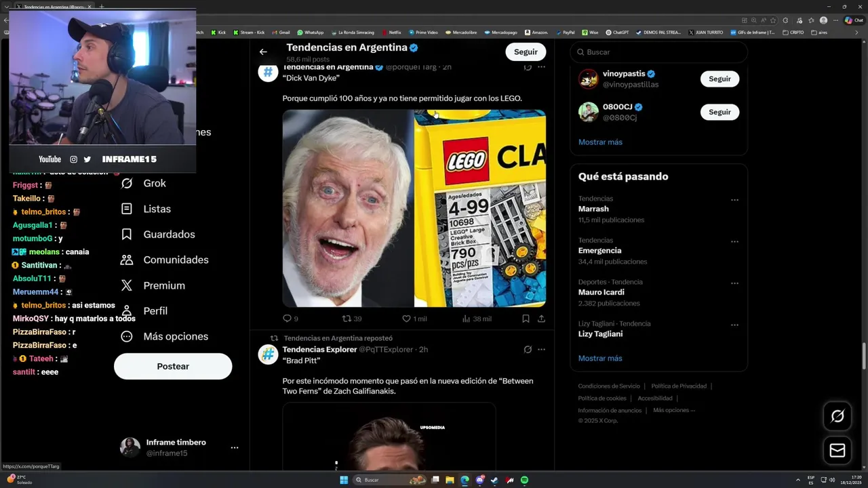Click the Tendencias Explorer hashtag avatar
The height and width of the screenshot is (488, 868).
tap(268, 354)
